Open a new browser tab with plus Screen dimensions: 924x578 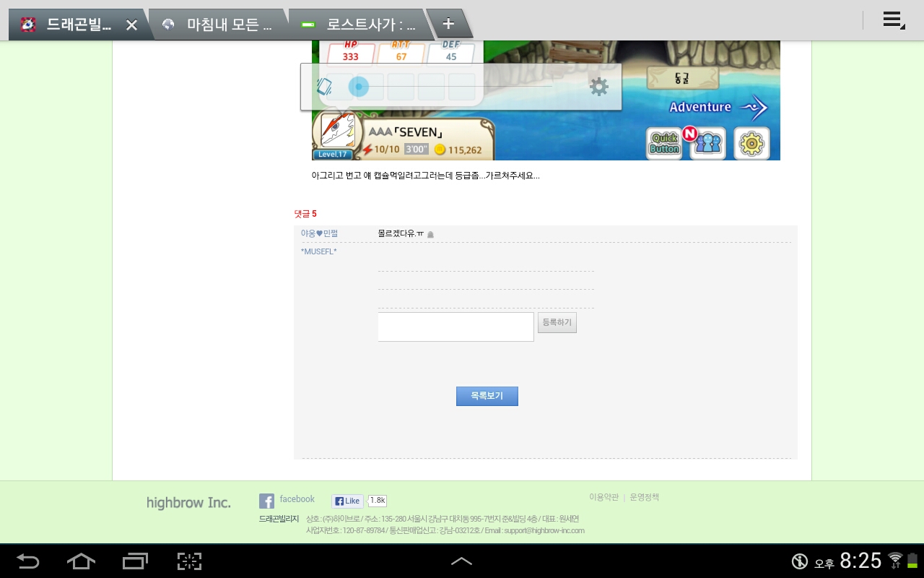click(448, 24)
